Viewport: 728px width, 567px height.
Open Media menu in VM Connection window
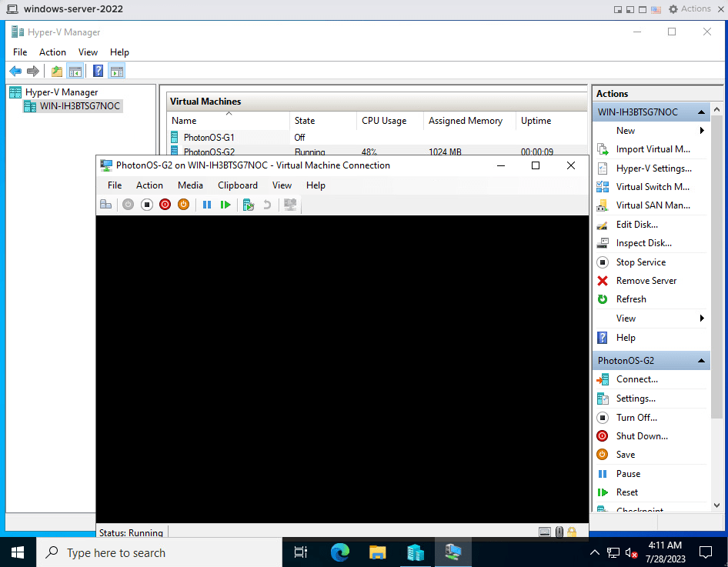click(x=190, y=185)
